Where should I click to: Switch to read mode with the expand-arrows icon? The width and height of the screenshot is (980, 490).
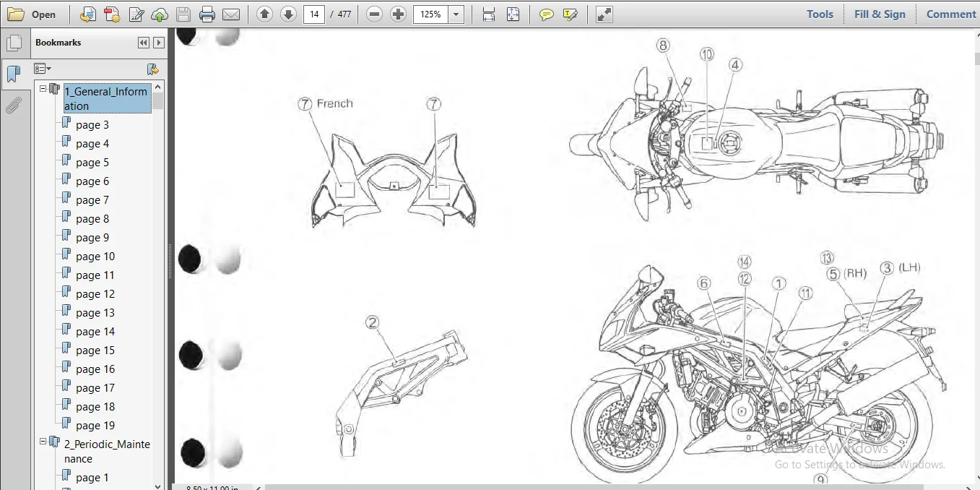[x=604, y=14]
